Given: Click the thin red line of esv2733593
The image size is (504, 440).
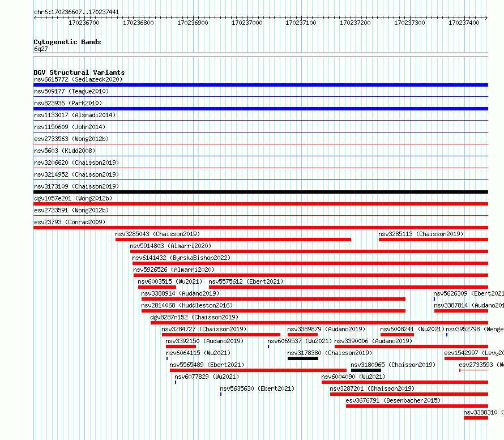Looking at the screenshot, I should [x=474, y=370].
